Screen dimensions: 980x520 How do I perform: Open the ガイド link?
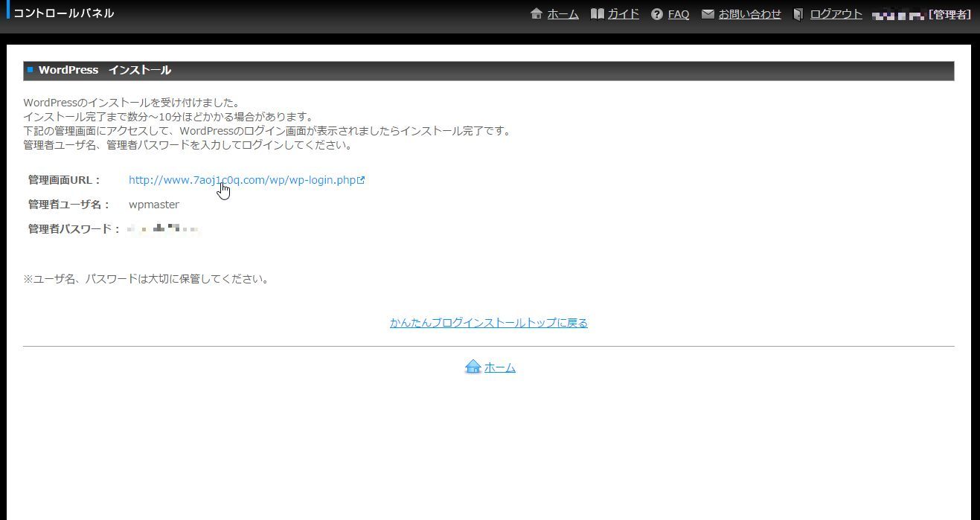[624, 14]
